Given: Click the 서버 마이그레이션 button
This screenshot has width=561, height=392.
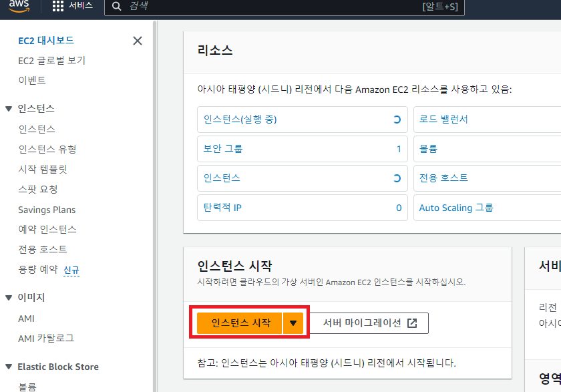Looking at the screenshot, I should point(369,323).
